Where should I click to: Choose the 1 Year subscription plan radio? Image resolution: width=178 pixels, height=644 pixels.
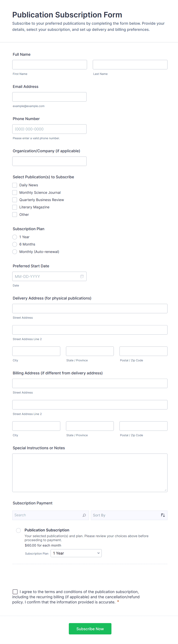[x=15, y=237]
